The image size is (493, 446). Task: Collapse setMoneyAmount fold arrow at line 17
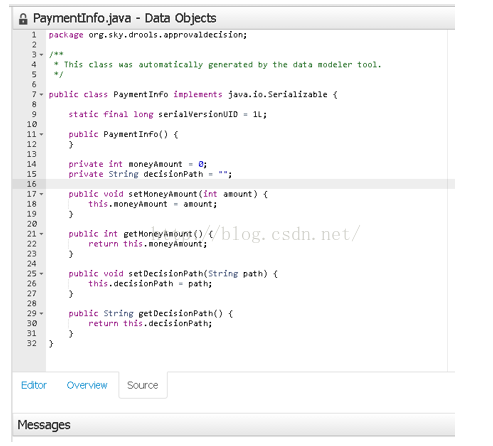point(42,194)
